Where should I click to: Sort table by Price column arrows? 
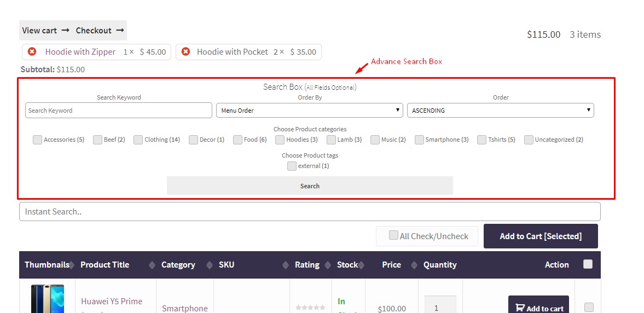(414, 265)
